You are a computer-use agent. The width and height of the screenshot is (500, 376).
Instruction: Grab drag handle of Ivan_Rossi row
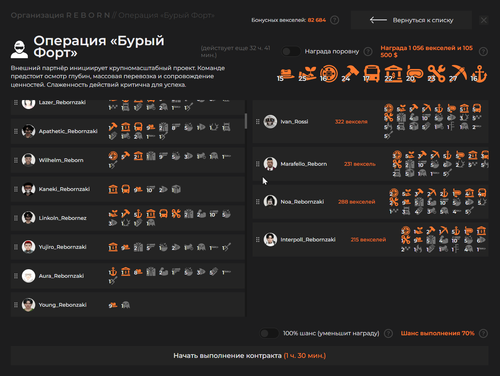[x=257, y=122]
